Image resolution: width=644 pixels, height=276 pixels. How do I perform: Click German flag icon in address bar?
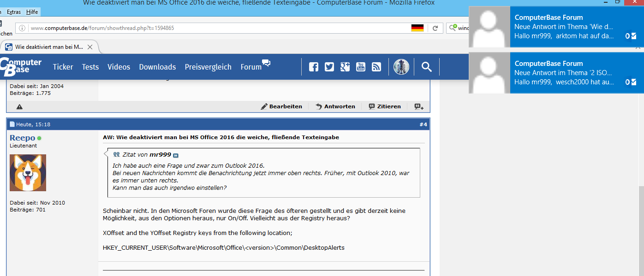(x=417, y=28)
